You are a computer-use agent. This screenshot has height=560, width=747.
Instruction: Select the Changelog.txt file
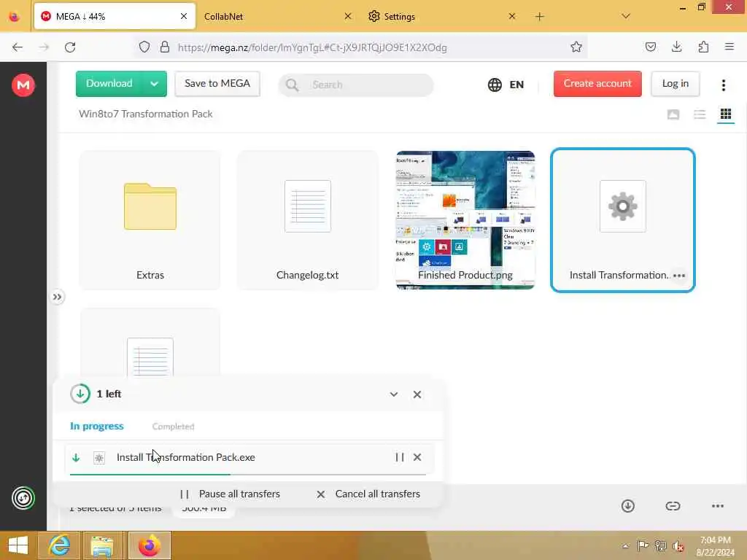pyautogui.click(x=307, y=220)
